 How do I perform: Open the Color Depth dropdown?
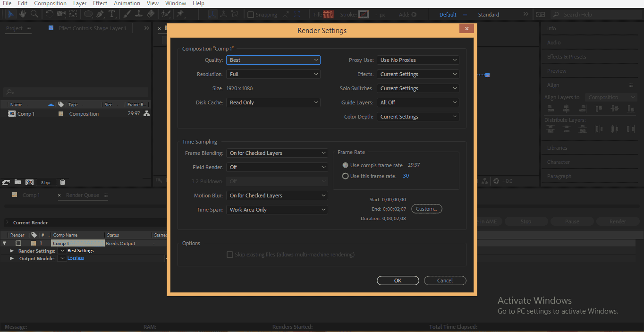click(x=418, y=117)
